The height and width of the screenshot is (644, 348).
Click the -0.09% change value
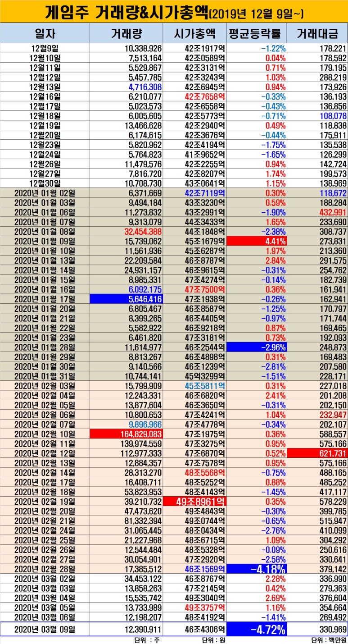[x=274, y=549]
